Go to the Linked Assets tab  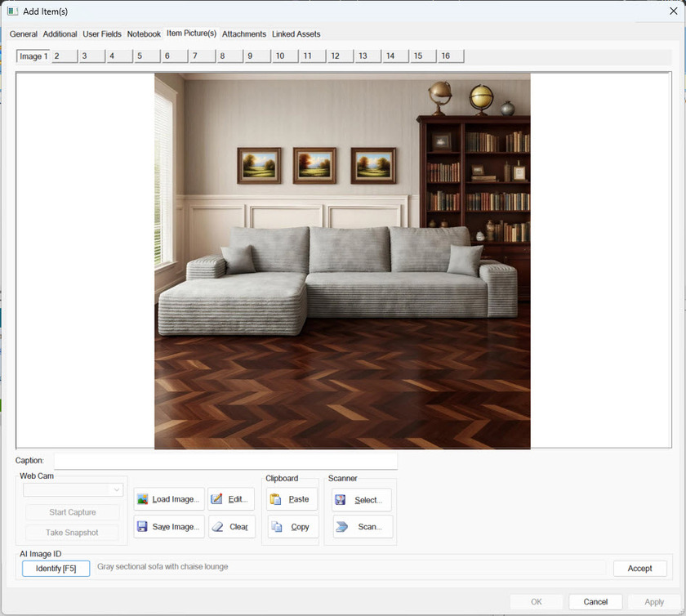click(x=296, y=34)
